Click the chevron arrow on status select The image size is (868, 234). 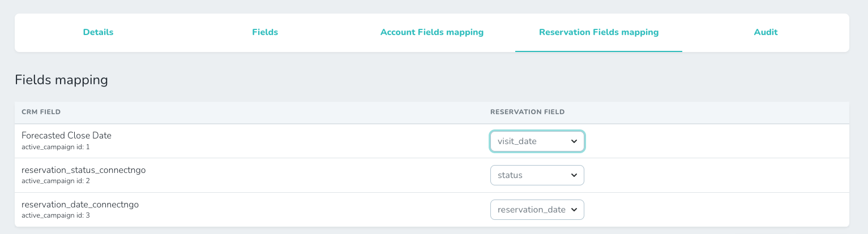[x=574, y=175]
